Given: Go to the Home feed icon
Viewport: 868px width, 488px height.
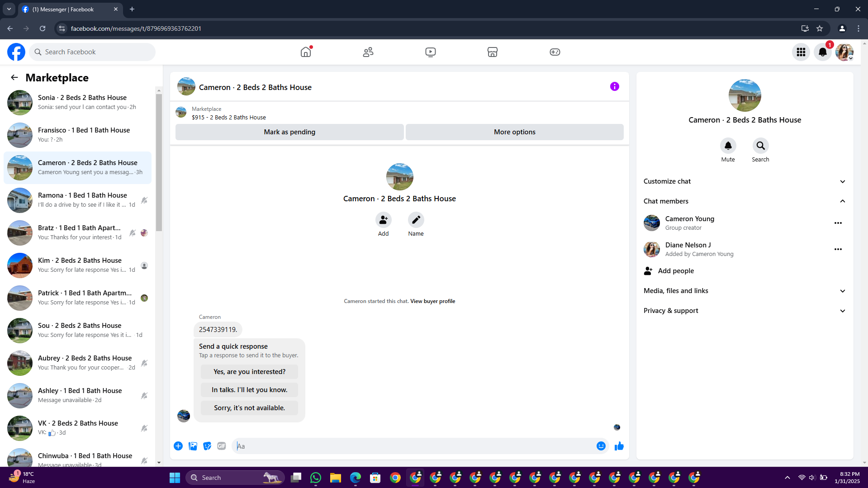Looking at the screenshot, I should [x=306, y=52].
